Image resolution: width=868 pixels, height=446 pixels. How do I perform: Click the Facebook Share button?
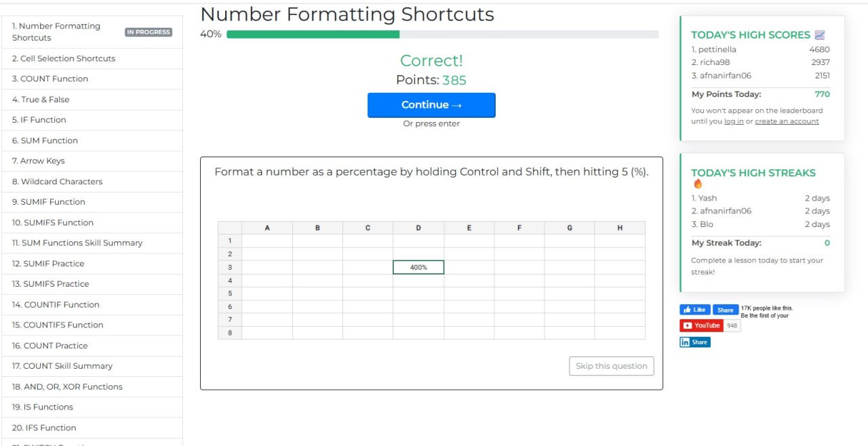(x=725, y=310)
